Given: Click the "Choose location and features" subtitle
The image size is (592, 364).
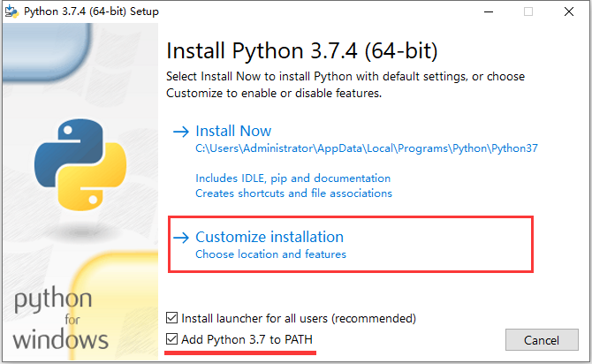Looking at the screenshot, I should (x=270, y=254).
